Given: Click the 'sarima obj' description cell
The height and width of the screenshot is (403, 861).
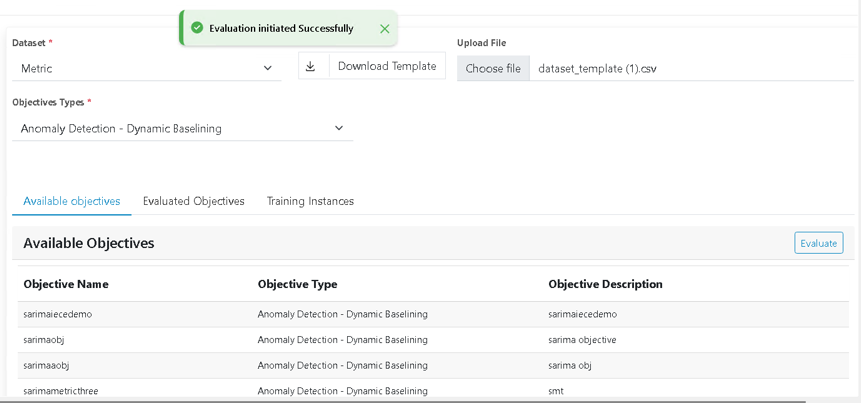Looking at the screenshot, I should click(569, 365).
